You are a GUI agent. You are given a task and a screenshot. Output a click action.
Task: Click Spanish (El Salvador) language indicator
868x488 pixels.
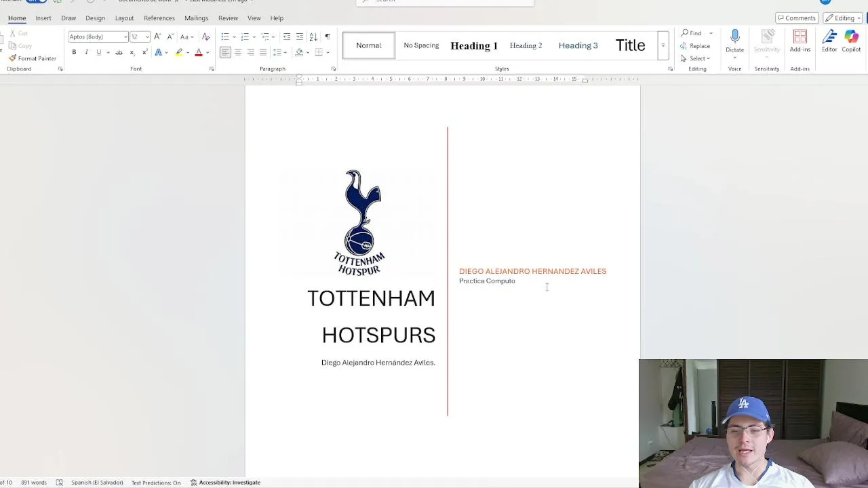tap(97, 483)
